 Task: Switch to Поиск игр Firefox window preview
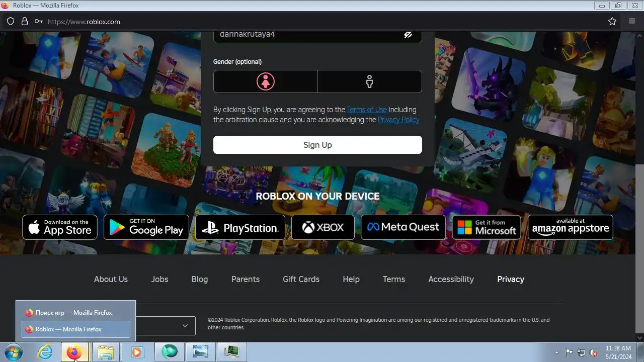(75, 313)
